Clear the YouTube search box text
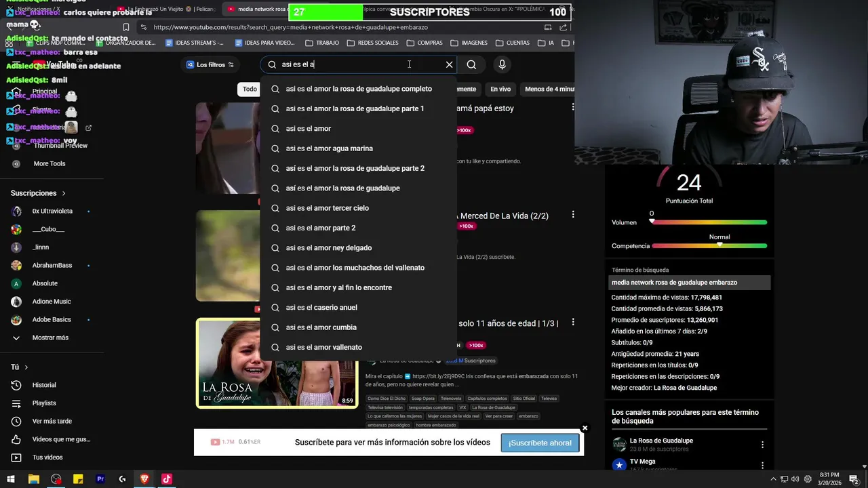The image size is (868, 488). [x=449, y=64]
